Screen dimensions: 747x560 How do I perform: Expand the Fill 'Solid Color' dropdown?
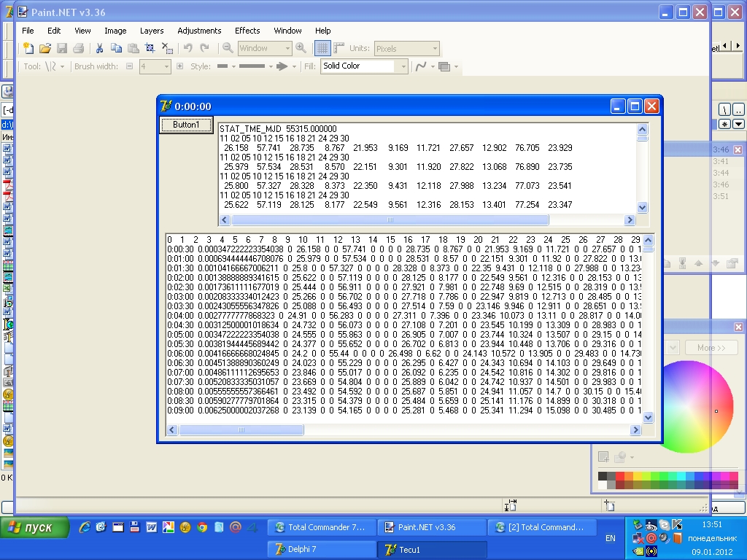[x=402, y=66]
